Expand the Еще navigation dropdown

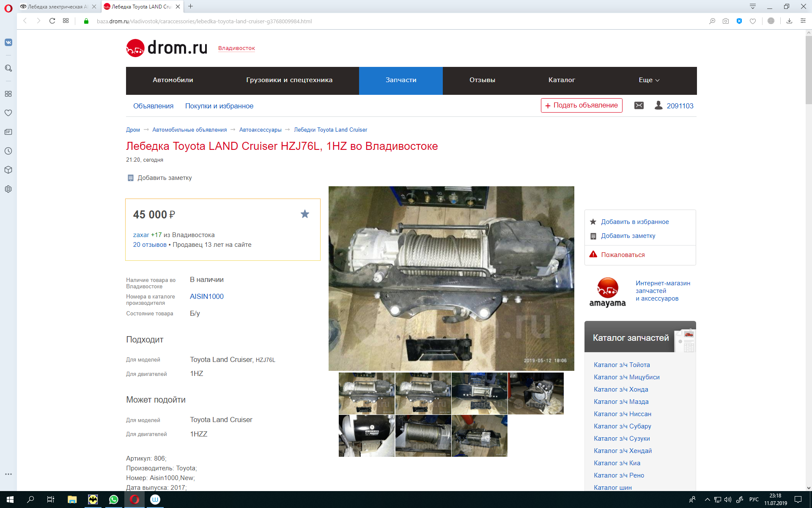pyautogui.click(x=649, y=80)
